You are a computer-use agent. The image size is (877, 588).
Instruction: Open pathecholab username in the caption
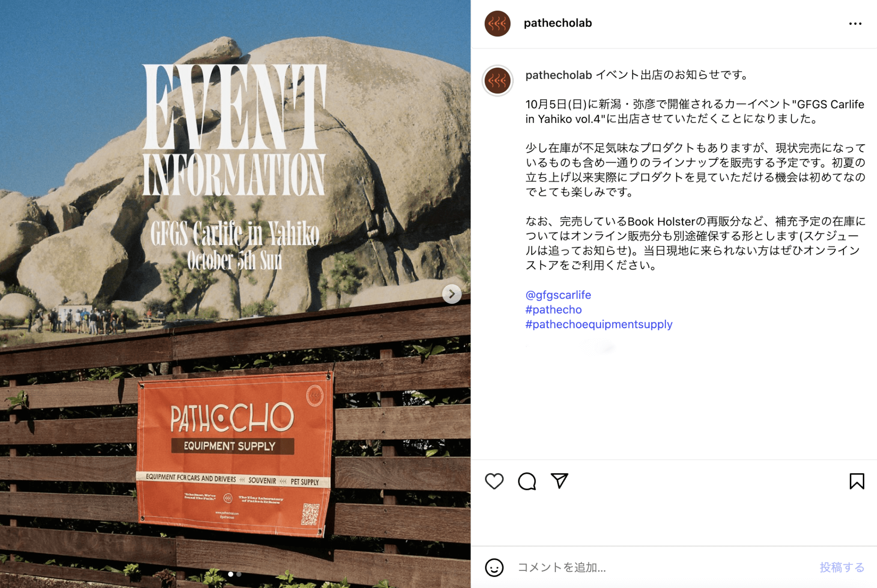(x=558, y=75)
